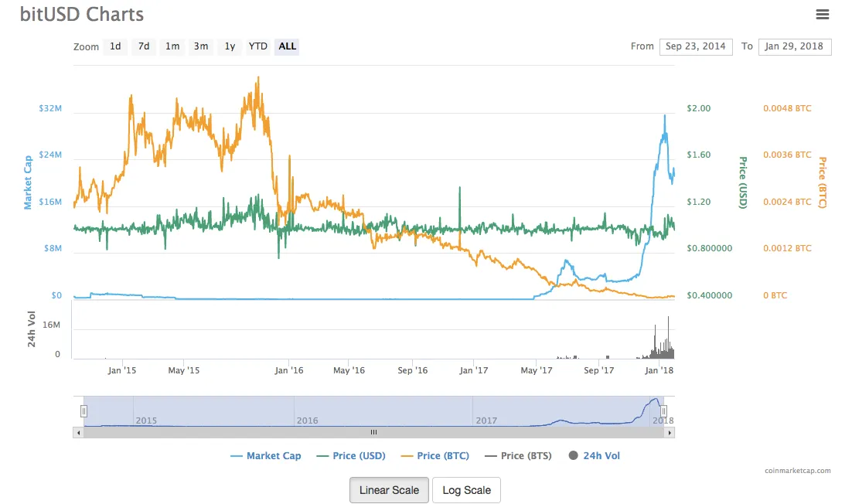
Task: Select the YTD zoom option
Action: pyautogui.click(x=258, y=46)
